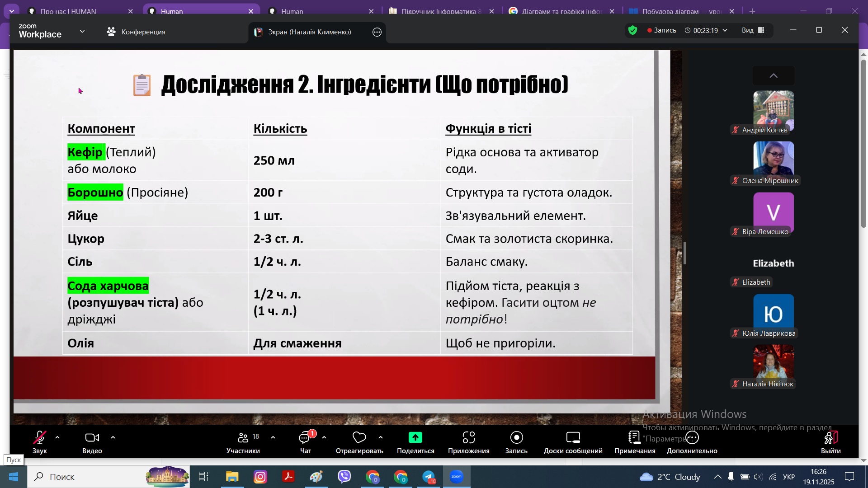Click the green Поделиться share screen button
The height and width of the screenshot is (488, 868).
(x=415, y=437)
